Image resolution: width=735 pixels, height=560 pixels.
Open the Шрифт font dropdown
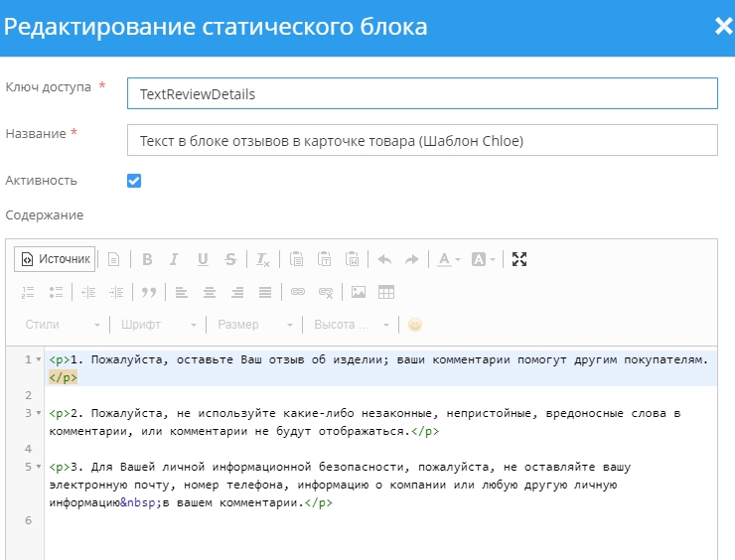[157, 325]
